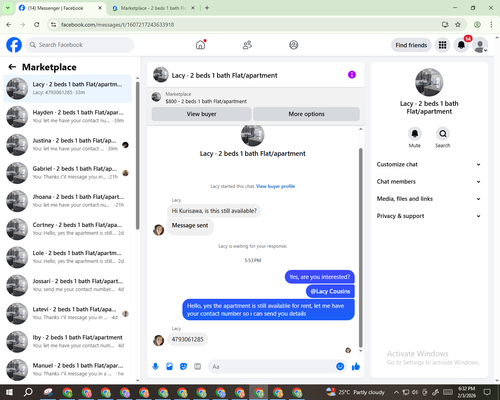500x400 pixels.
Task: Open a new browser tab
Action: click(x=207, y=8)
